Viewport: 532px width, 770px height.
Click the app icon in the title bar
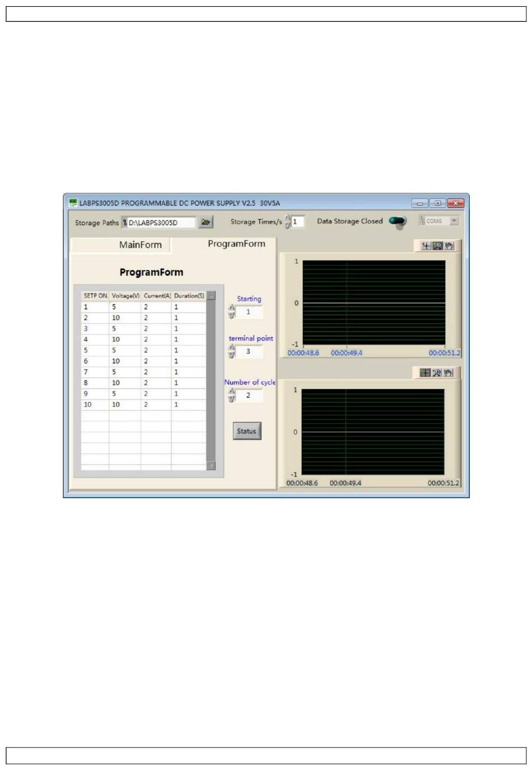pyautogui.click(x=73, y=203)
